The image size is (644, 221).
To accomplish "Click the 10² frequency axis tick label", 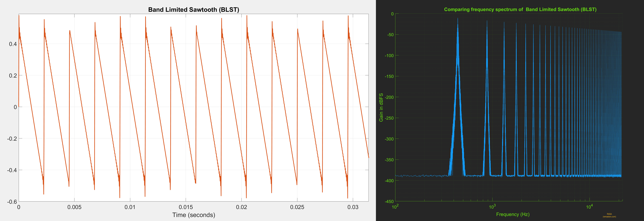I will pos(395,207).
